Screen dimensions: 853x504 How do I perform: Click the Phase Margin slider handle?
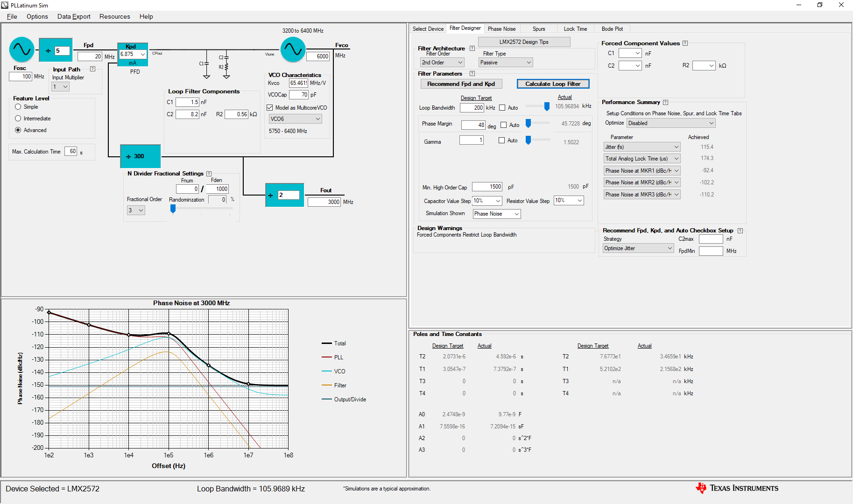coord(528,123)
